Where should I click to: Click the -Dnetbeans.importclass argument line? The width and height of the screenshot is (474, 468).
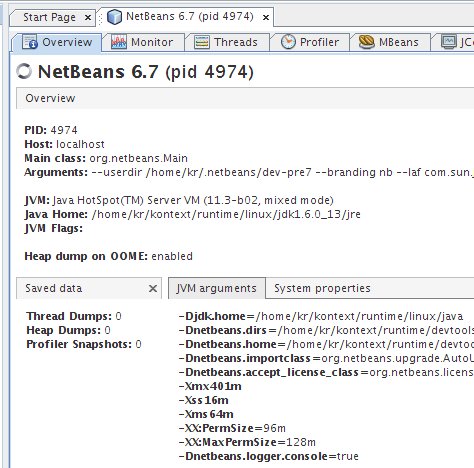point(326,358)
